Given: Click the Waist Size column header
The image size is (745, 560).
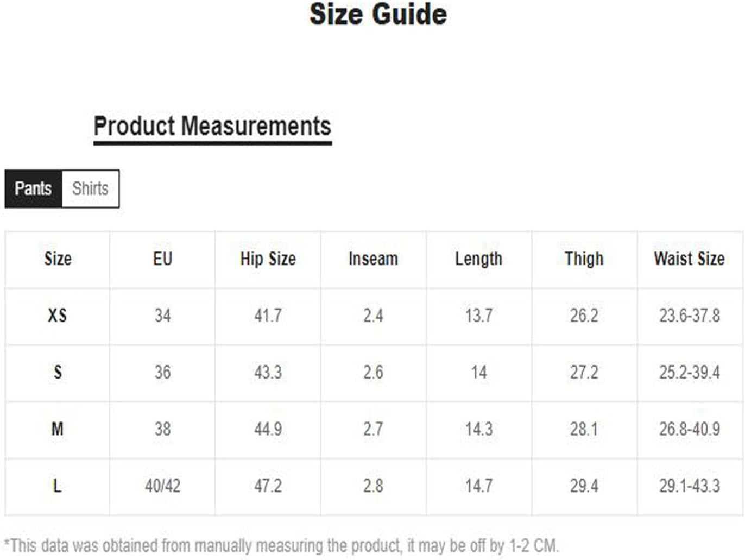Looking at the screenshot, I should pyautogui.click(x=689, y=259).
